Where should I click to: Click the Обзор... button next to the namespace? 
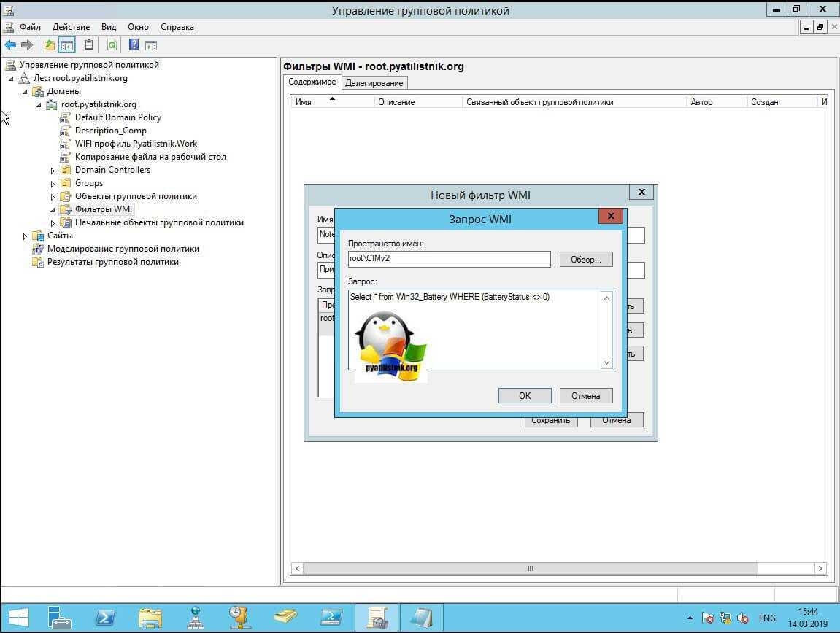pos(585,260)
